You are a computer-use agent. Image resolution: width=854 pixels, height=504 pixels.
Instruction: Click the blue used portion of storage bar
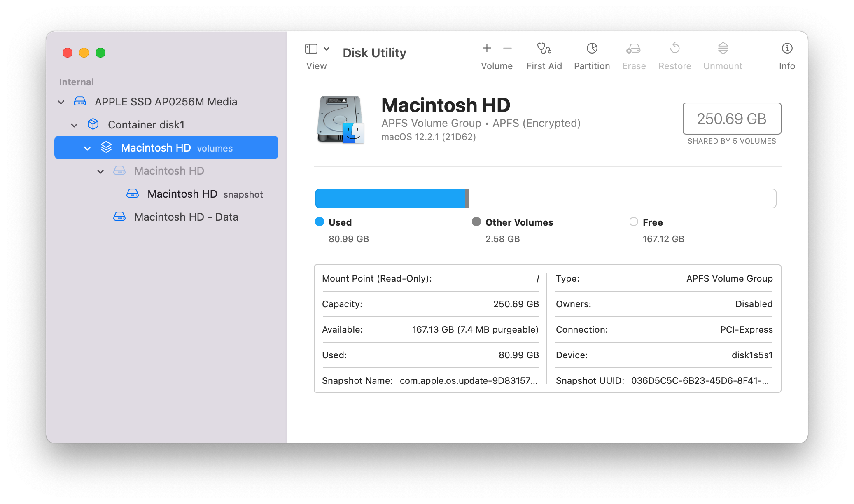390,198
